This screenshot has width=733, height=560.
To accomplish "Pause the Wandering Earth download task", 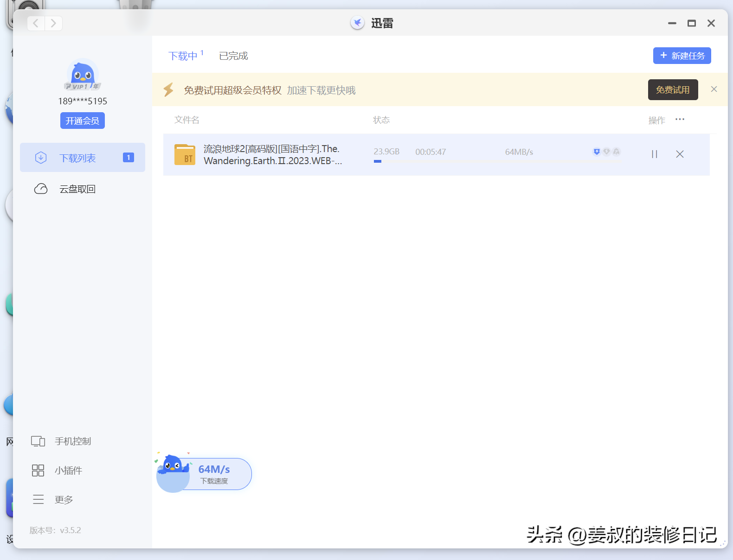I will (654, 154).
